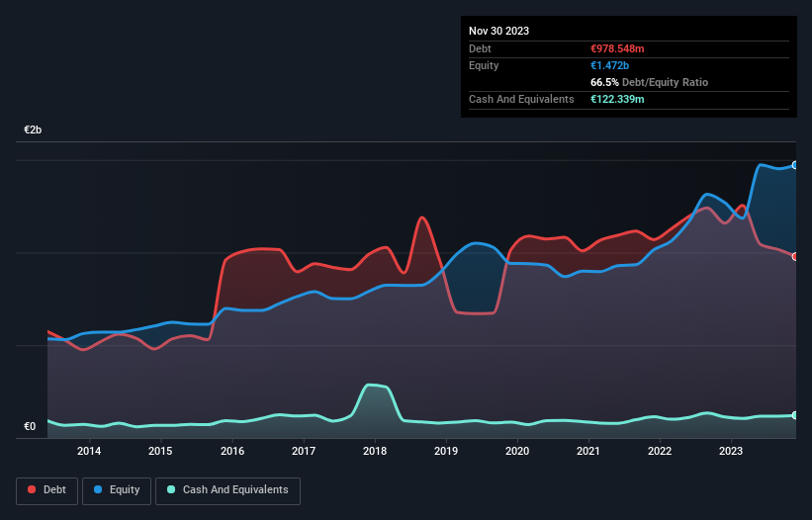This screenshot has width=812, height=520.
Task: Select the Debt endpoint marker on chart
Action: coord(795,257)
